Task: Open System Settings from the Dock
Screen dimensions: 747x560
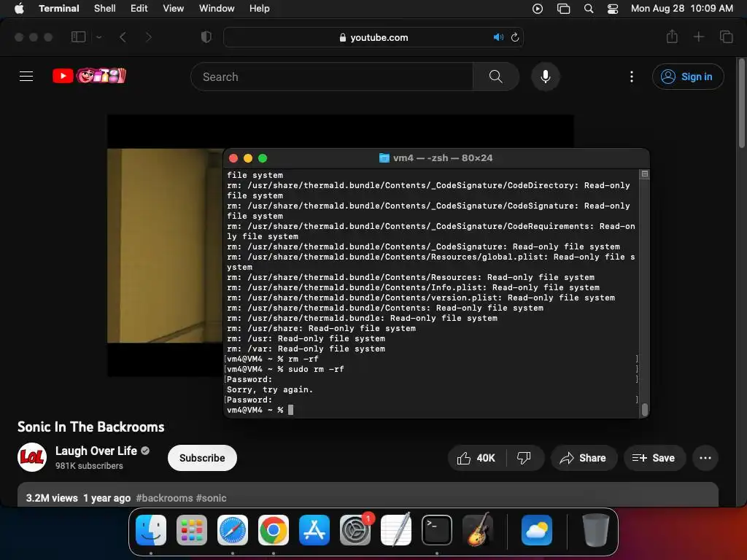Action: pos(355,530)
